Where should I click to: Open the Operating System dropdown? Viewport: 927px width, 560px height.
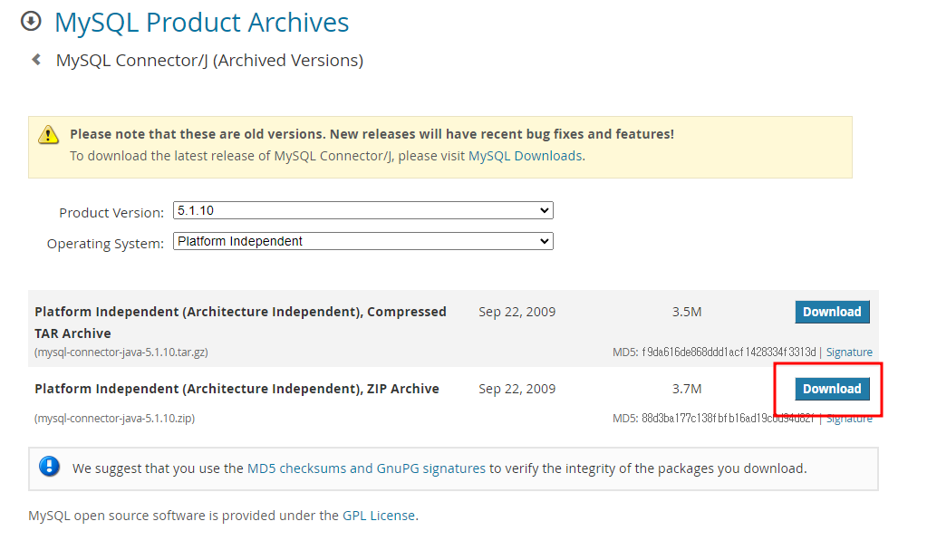coord(363,241)
